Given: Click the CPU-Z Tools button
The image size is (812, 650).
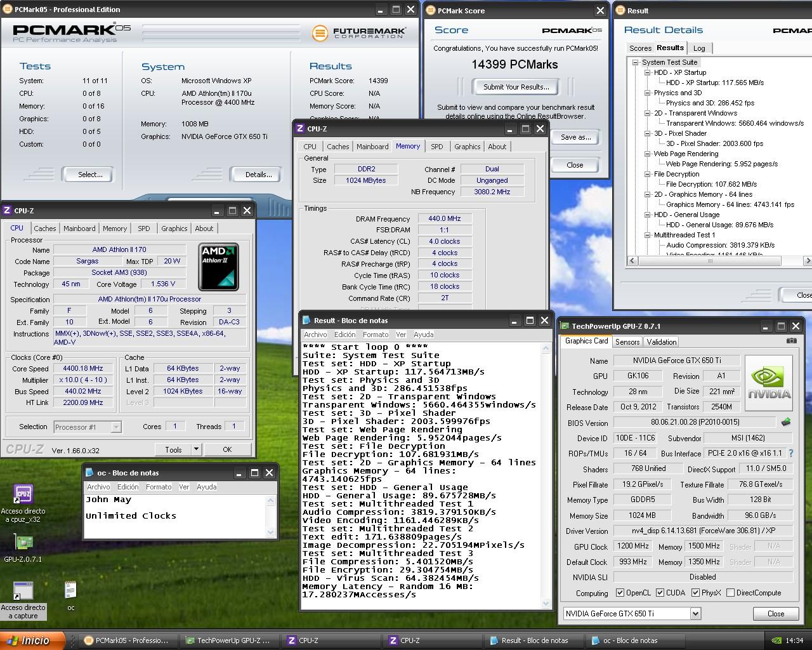Looking at the screenshot, I should [173, 449].
